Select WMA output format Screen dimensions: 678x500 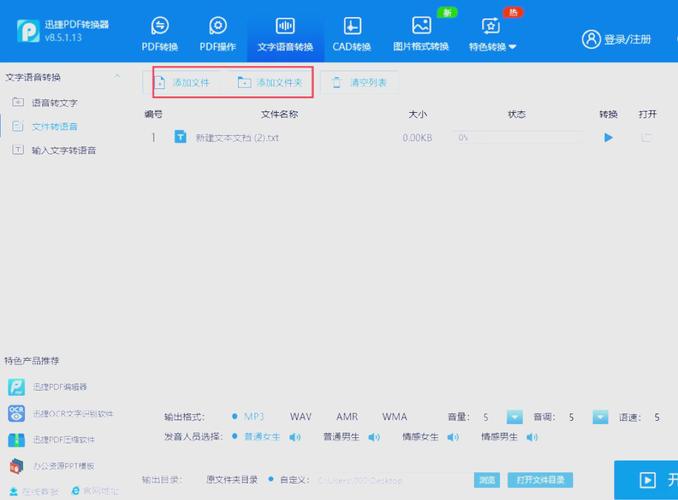click(394, 417)
